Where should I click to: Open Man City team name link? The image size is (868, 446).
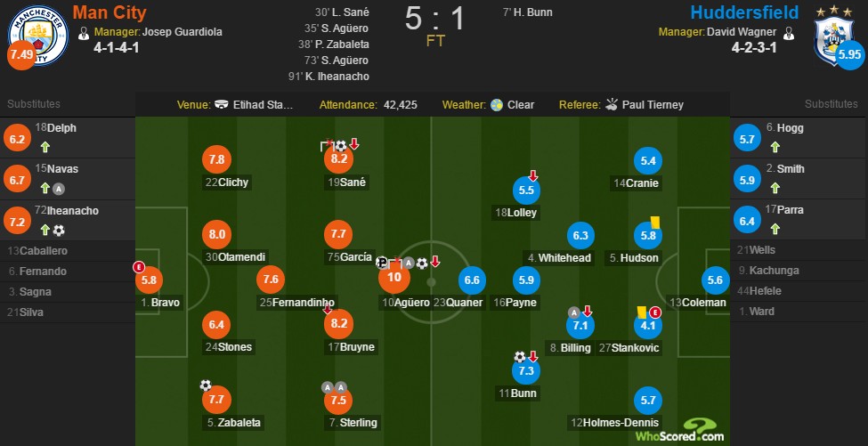tap(109, 12)
